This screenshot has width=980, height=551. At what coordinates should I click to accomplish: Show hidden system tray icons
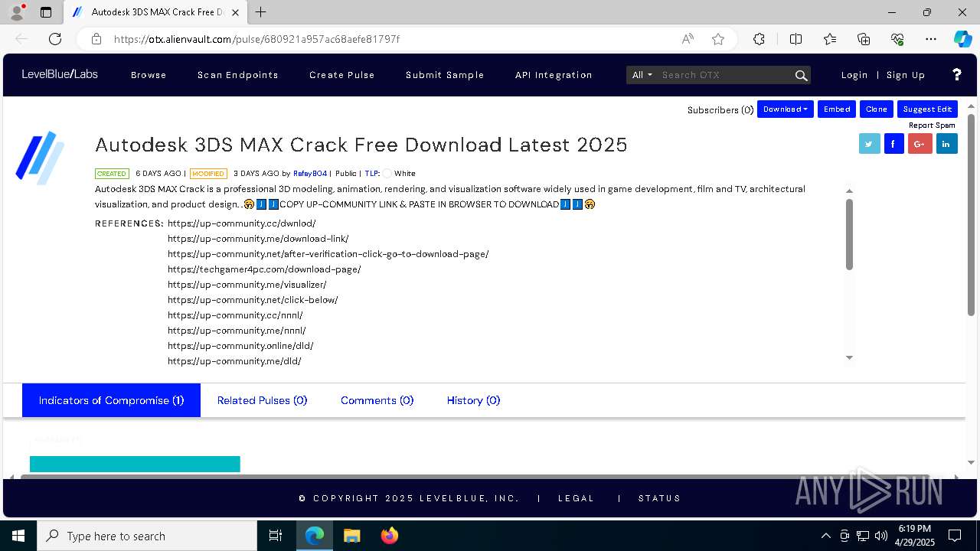[x=825, y=536]
